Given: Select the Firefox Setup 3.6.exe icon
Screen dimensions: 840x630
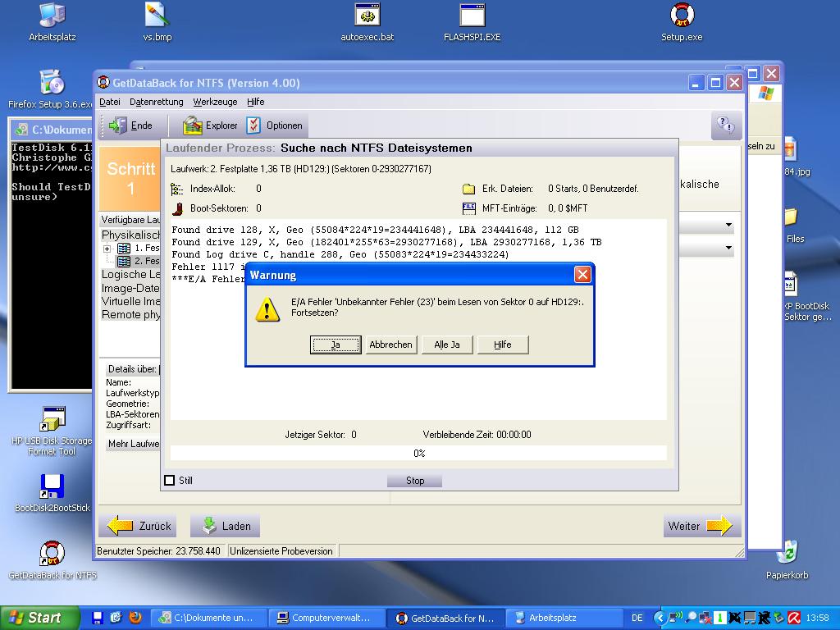Looking at the screenshot, I should point(52,89).
